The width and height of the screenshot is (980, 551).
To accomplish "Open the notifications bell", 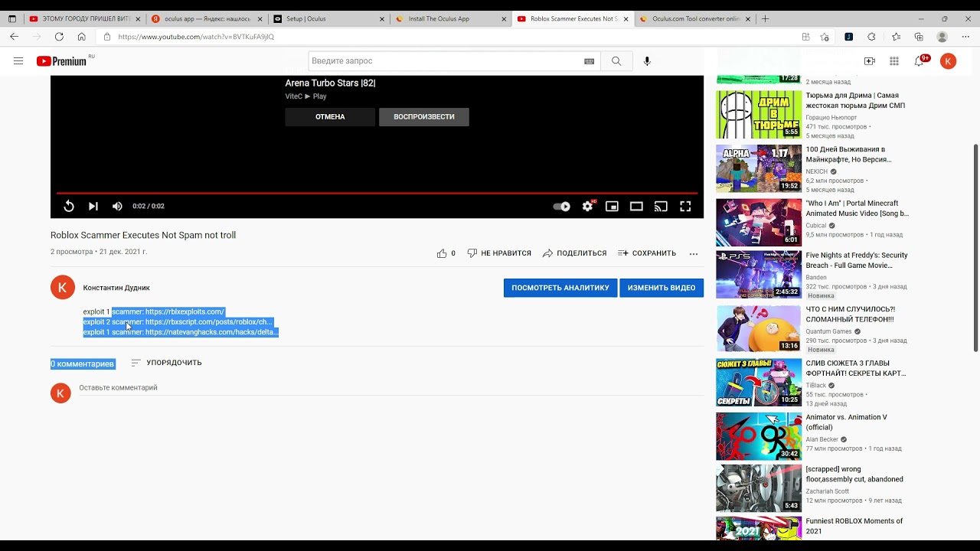I will [920, 61].
